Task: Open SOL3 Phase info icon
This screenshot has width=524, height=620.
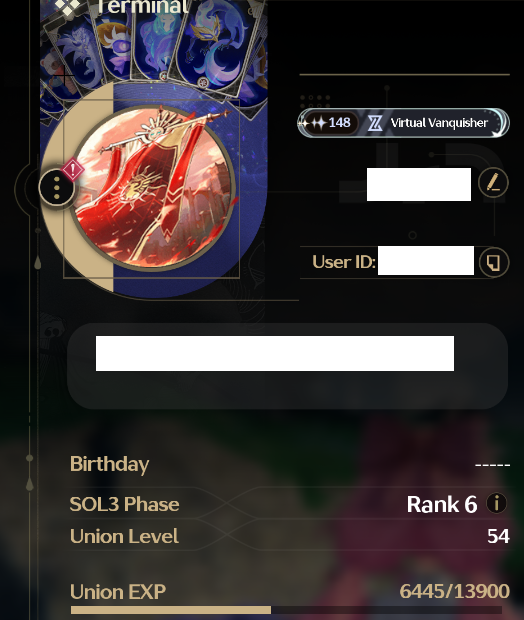Action: click(x=496, y=503)
